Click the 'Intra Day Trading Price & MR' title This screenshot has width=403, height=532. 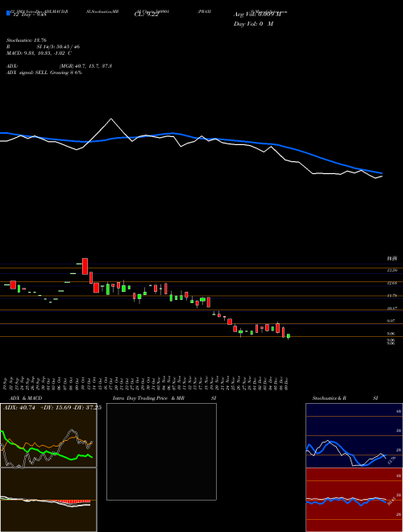(148, 398)
